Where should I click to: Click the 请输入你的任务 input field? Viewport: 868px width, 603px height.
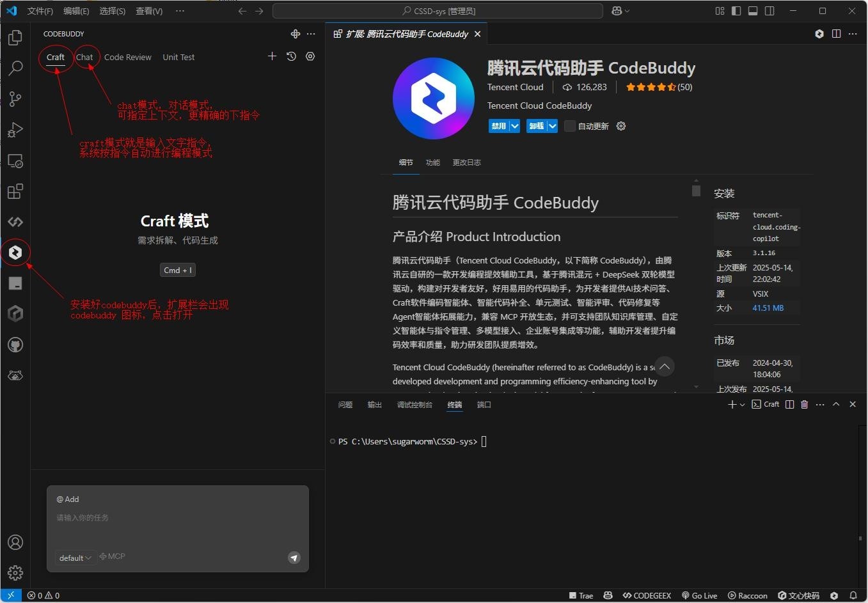[178, 518]
